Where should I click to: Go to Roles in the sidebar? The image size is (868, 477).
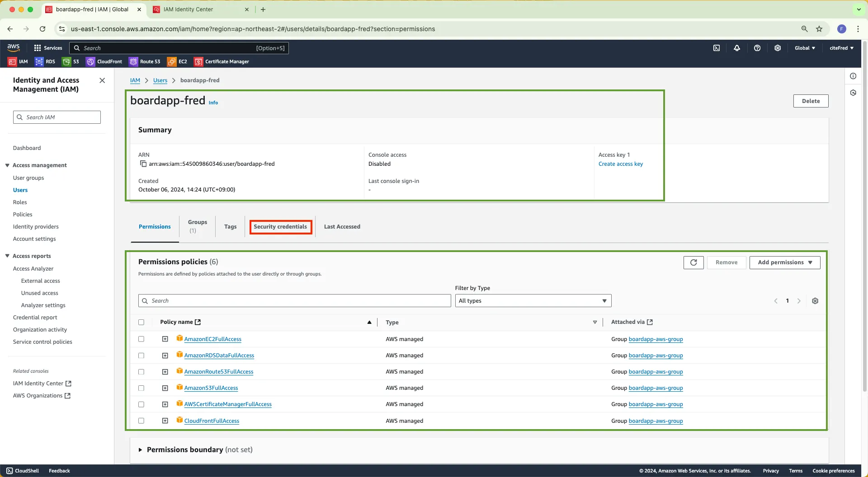(x=20, y=202)
